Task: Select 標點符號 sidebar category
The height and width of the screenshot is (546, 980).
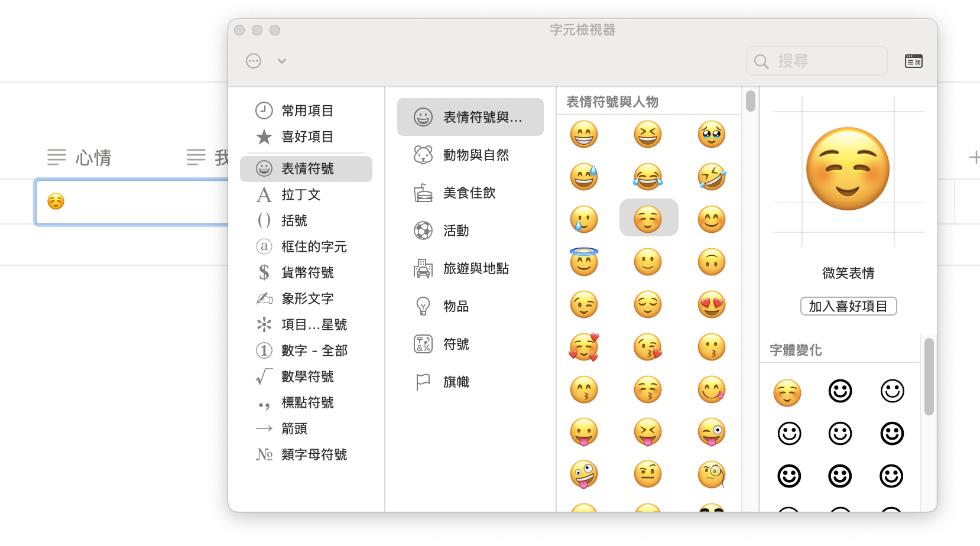Action: (x=306, y=402)
